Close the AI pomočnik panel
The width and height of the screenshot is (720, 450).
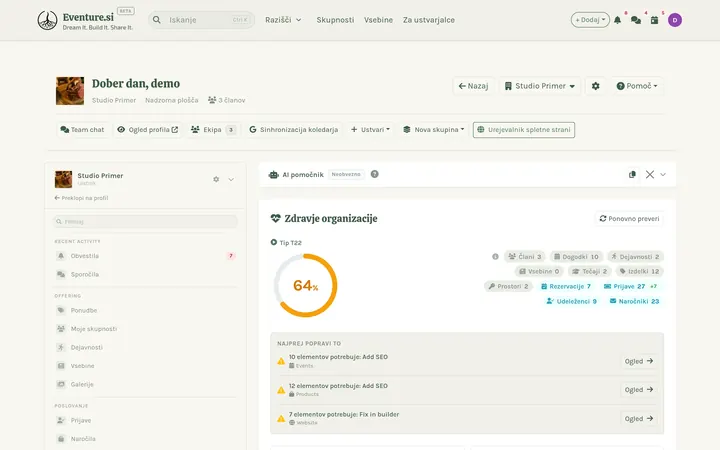click(x=650, y=174)
